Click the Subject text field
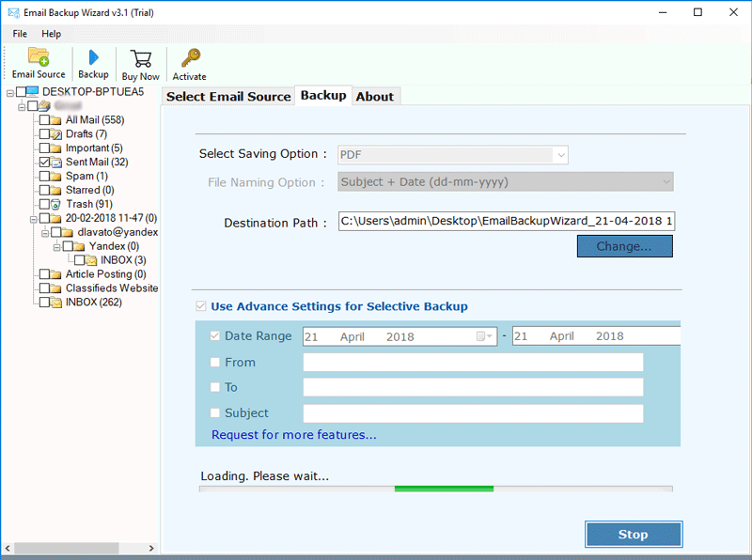752x560 pixels. (x=473, y=413)
